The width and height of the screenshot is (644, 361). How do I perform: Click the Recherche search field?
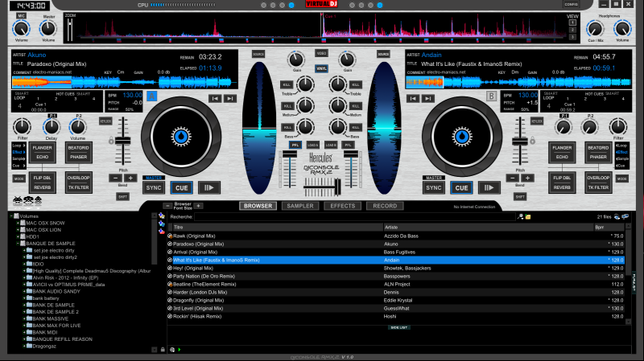355,216
